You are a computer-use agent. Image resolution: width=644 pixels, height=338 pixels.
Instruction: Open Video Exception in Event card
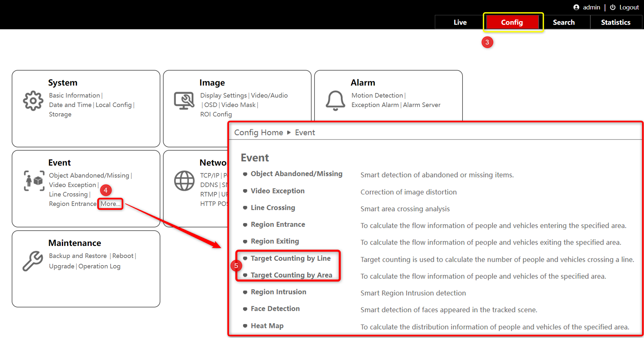[73, 185]
